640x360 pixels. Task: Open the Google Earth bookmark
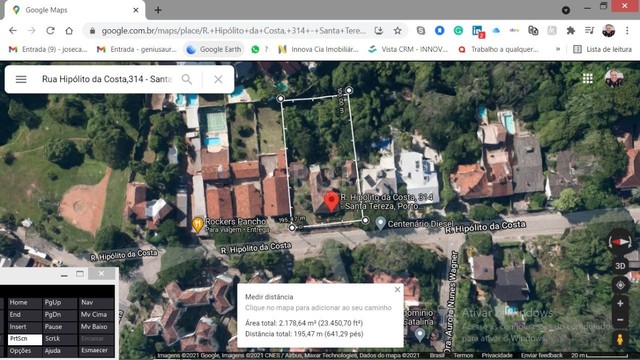coord(214,49)
